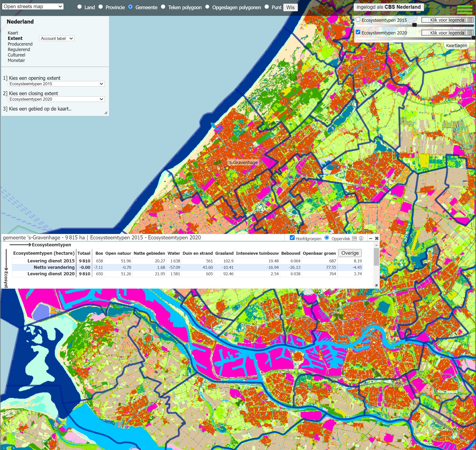
Task: Open the Open streets map basemap dropdown
Action: click(x=33, y=6)
